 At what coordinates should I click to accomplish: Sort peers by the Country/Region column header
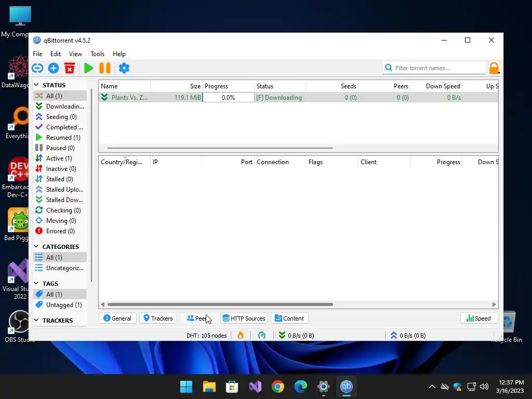pos(125,162)
